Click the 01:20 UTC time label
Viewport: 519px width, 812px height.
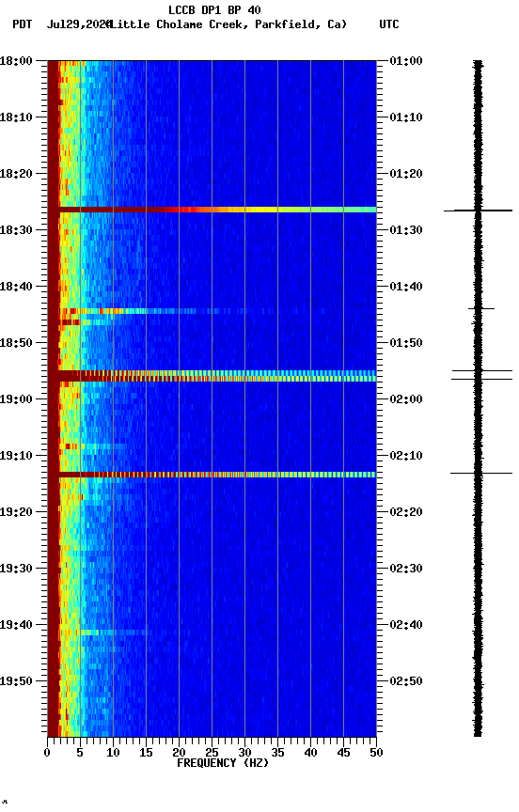[x=406, y=174]
